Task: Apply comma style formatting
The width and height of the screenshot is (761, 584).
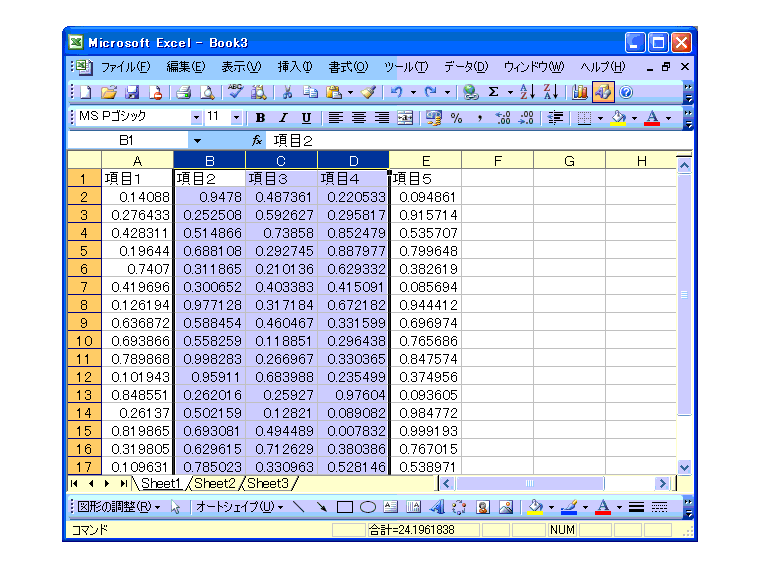Action: point(480,118)
